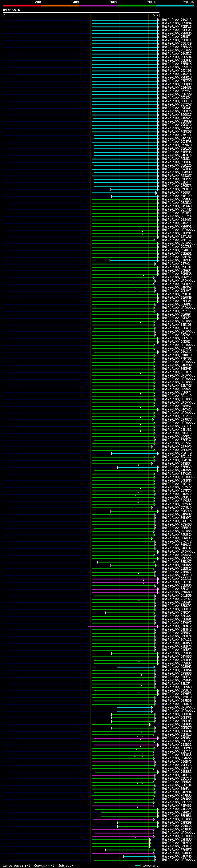
Task: Select hit UniRef100_Q40211
Action: (177, 223)
